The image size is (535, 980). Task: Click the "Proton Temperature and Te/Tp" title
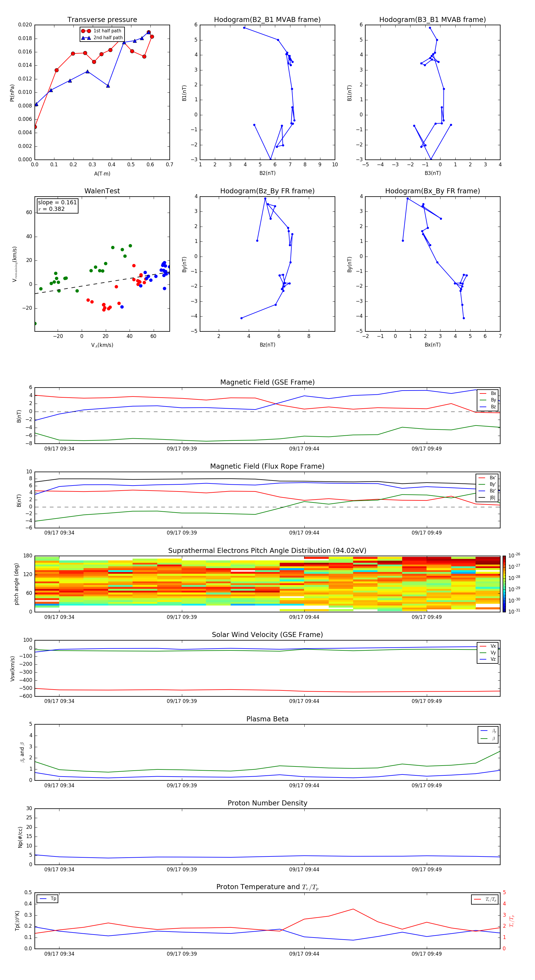click(x=267, y=887)
